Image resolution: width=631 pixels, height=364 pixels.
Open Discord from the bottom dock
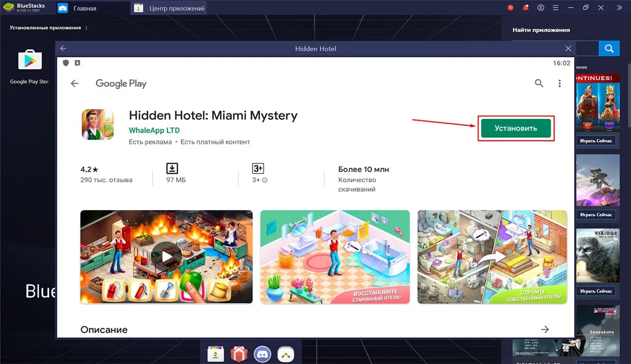tap(263, 354)
